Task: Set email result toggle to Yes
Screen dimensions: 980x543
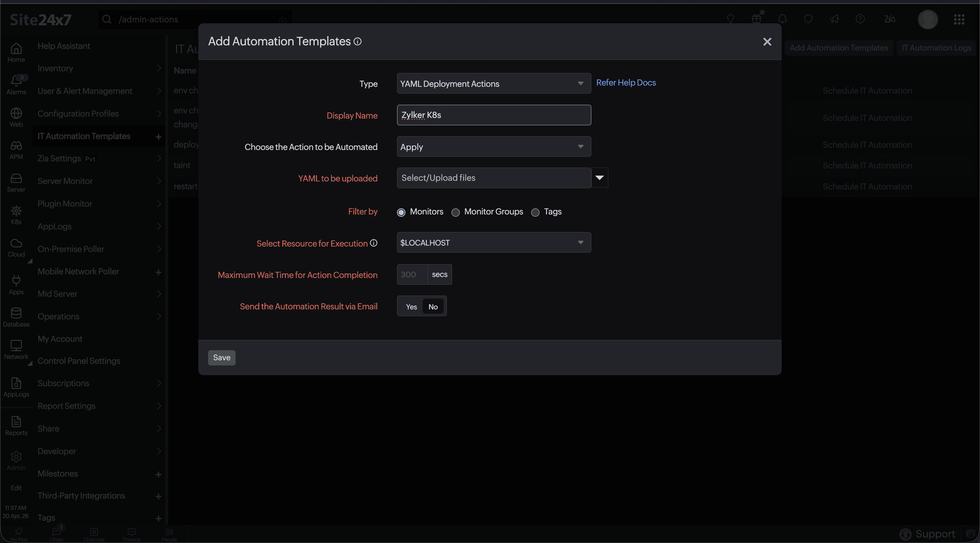Action: [411, 306]
